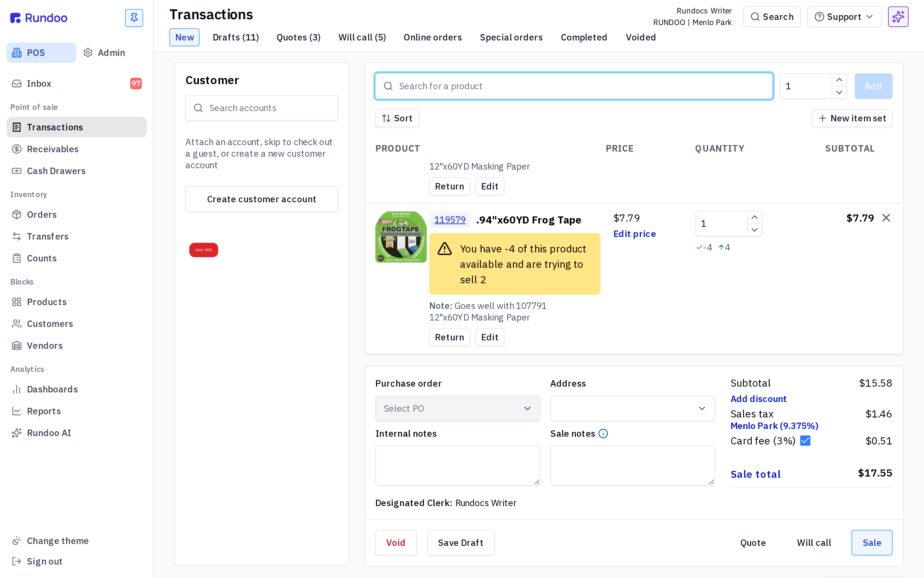This screenshot has height=578, width=924.
Task: Open the Rundoo AI sparkle icon button
Action: [x=898, y=17]
